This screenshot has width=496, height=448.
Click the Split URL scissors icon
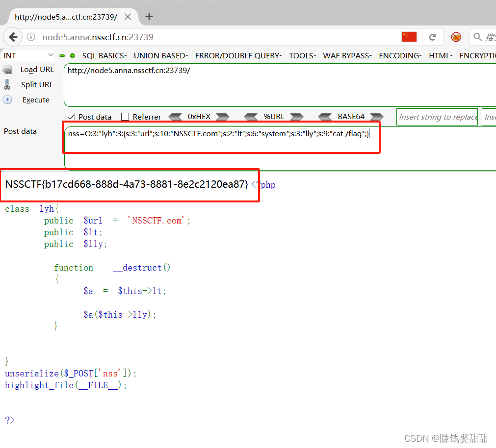pyautogui.click(x=7, y=84)
